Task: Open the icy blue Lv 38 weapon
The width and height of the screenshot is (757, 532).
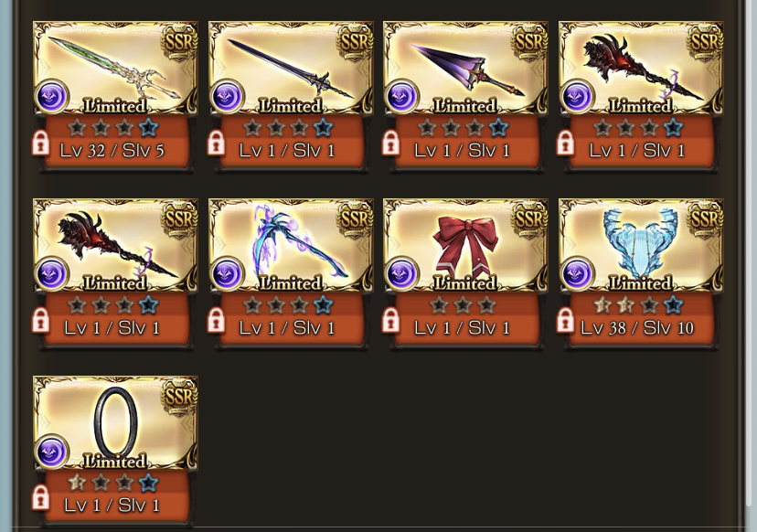Action: (x=641, y=245)
